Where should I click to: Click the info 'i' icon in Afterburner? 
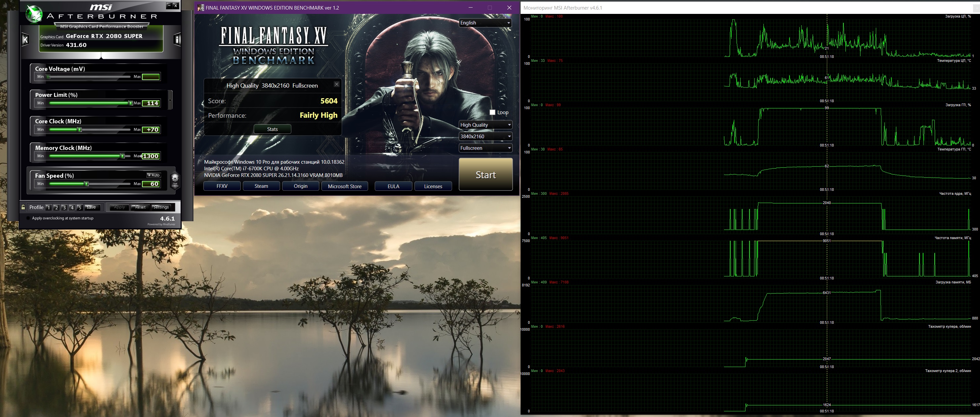coord(177,39)
